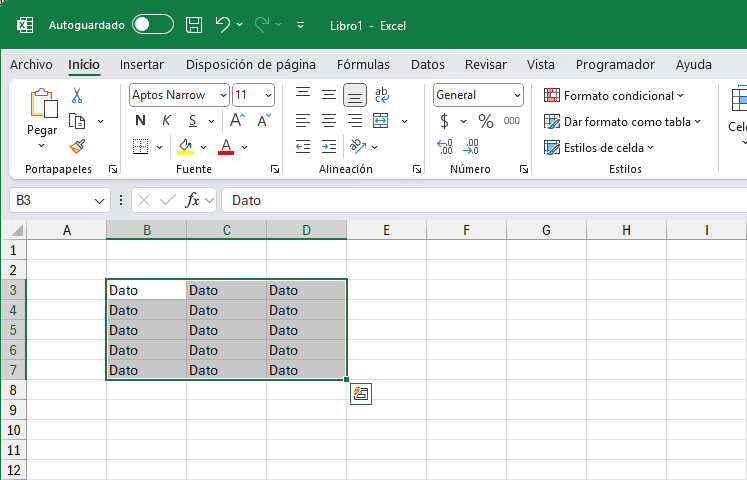Open the Archivo tab
This screenshot has height=480, width=747.
pos(31,64)
